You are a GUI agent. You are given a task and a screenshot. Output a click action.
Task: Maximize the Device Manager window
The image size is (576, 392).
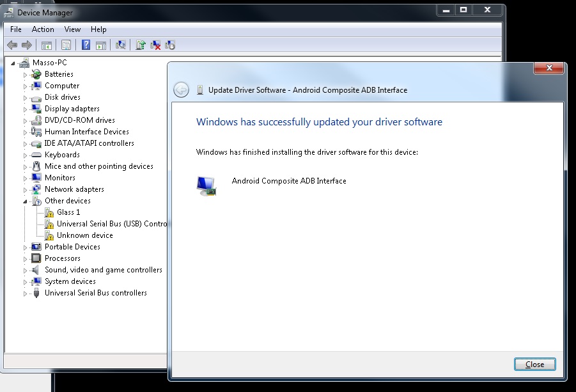pyautogui.click(x=463, y=10)
